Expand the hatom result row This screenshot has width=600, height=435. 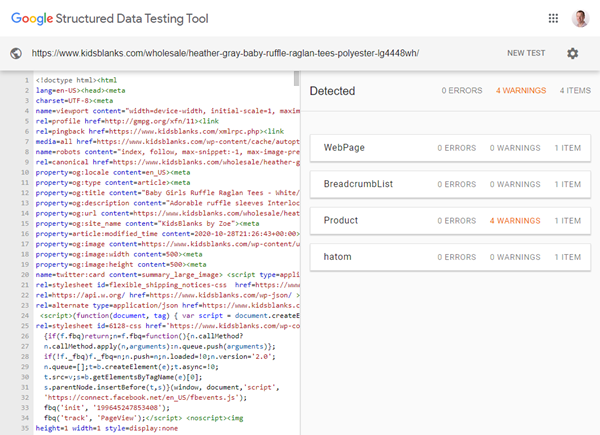tap(450, 257)
